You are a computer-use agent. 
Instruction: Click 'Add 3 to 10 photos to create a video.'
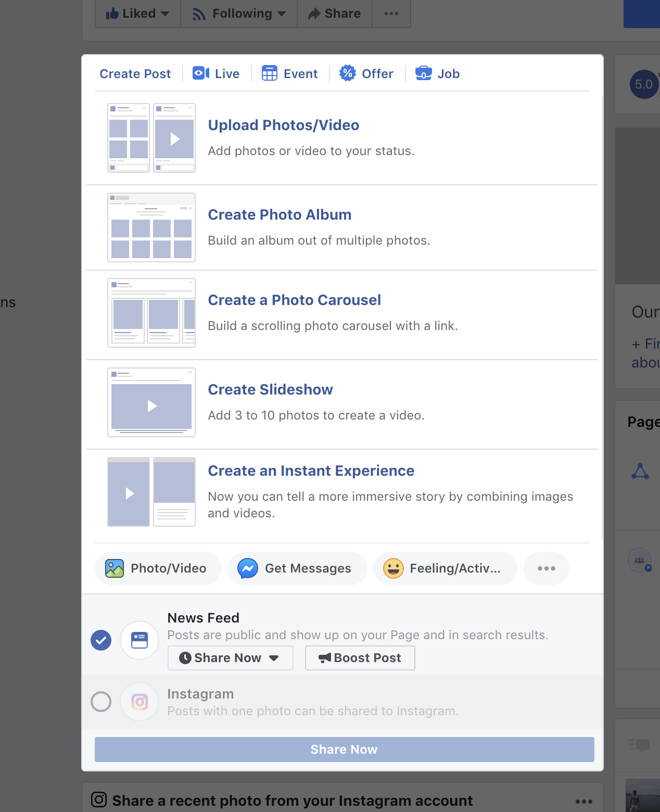click(316, 415)
